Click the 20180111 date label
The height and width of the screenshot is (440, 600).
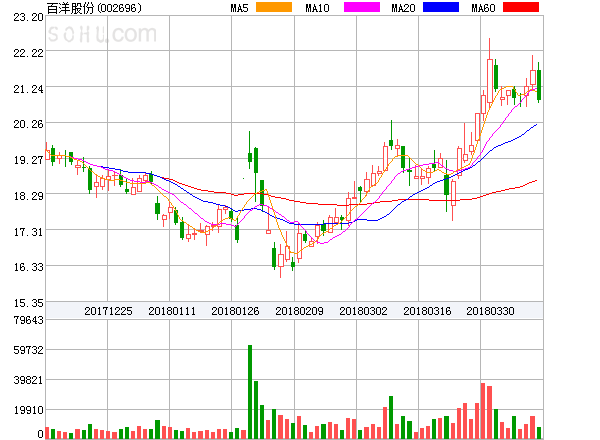tap(172, 311)
